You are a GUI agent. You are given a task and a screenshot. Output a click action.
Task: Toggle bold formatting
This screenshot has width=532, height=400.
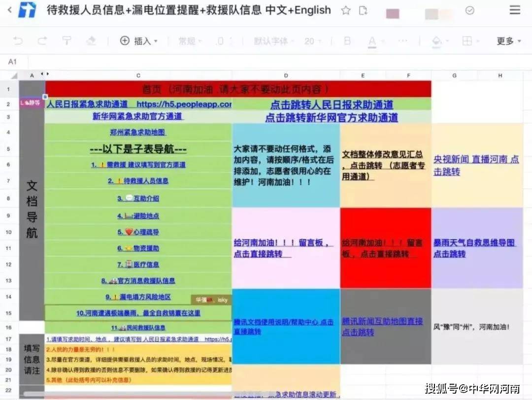[x=347, y=41]
